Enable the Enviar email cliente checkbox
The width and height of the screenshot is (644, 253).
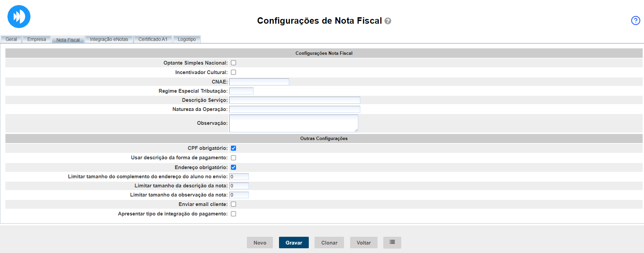point(233,204)
